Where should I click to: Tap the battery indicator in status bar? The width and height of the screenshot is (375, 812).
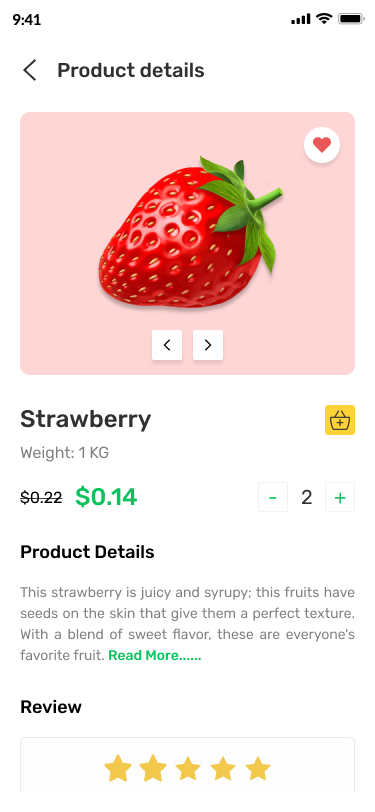click(x=352, y=19)
